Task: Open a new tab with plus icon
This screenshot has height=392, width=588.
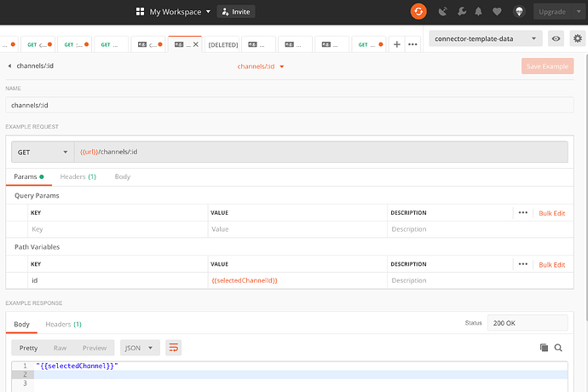Action: pos(397,44)
